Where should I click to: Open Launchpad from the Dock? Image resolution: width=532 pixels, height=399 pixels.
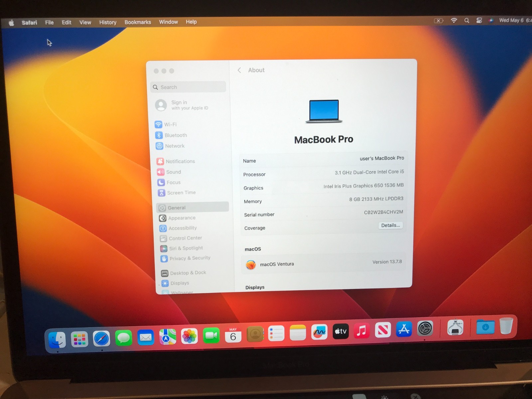point(79,339)
